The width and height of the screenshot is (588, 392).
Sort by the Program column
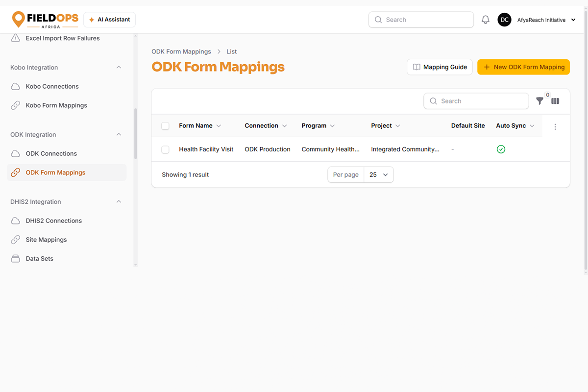coord(318,126)
